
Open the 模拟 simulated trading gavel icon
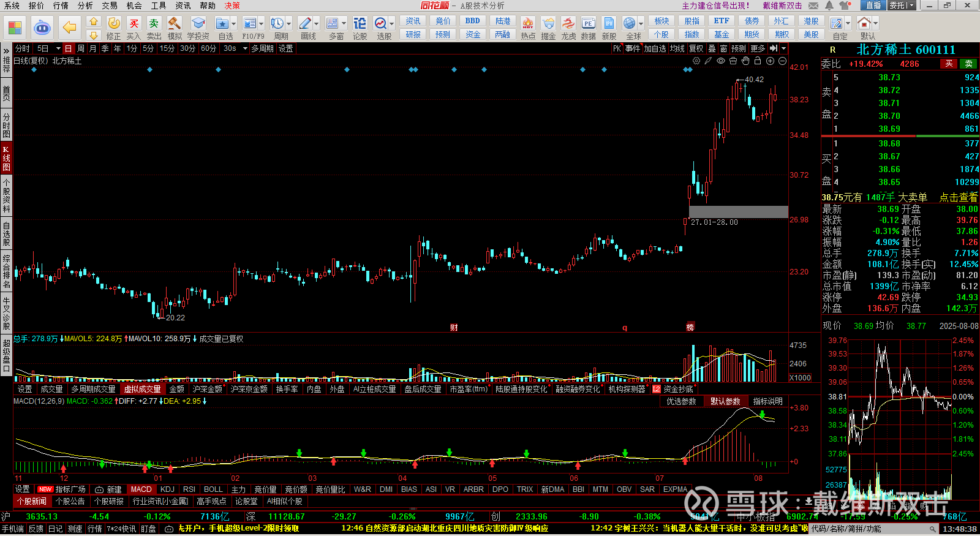pos(175,24)
